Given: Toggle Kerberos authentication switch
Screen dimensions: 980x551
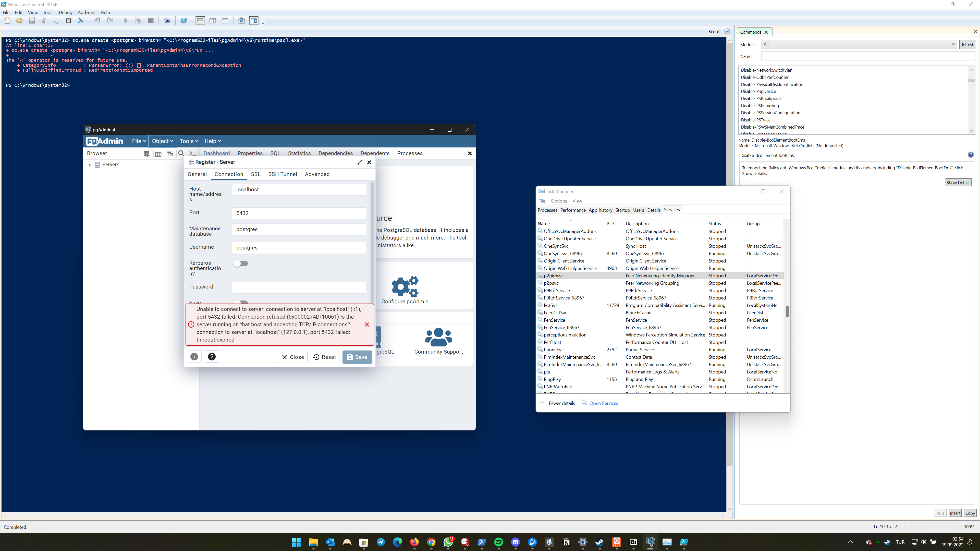Looking at the screenshot, I should 240,264.
